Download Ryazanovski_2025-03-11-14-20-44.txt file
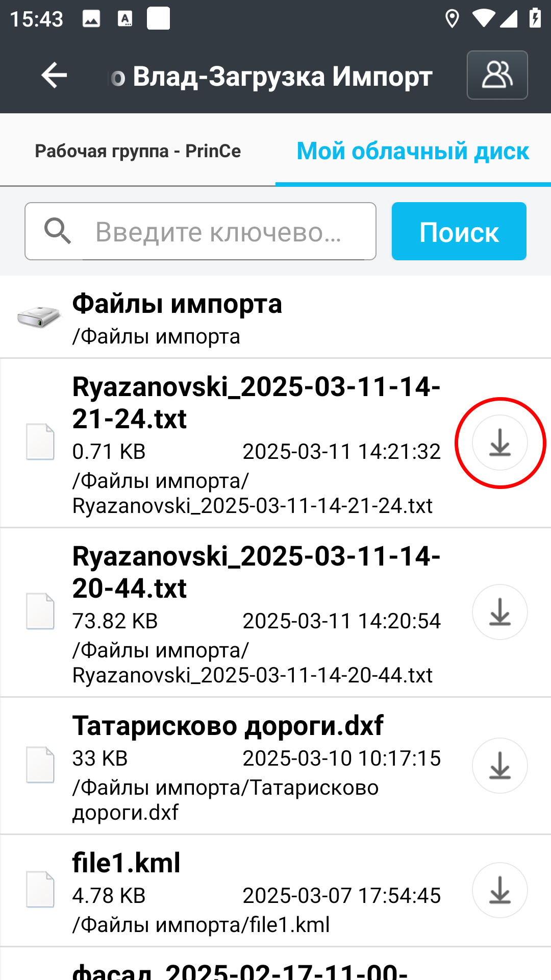The width and height of the screenshot is (551, 980). point(499,612)
